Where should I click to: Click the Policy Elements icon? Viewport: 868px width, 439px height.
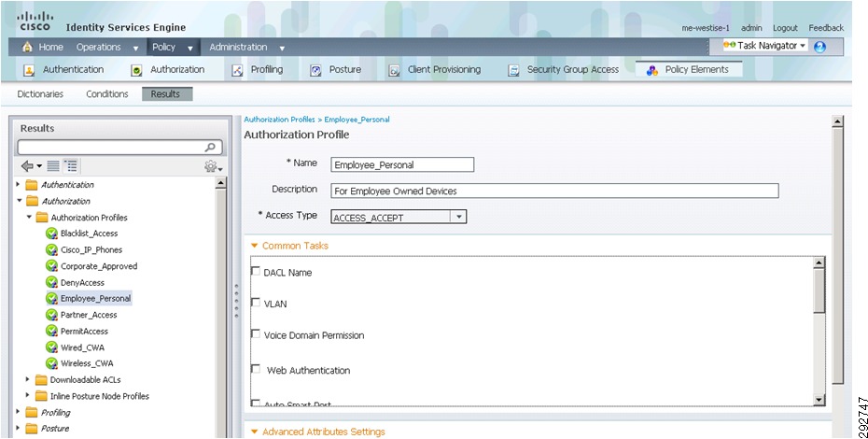(652, 70)
